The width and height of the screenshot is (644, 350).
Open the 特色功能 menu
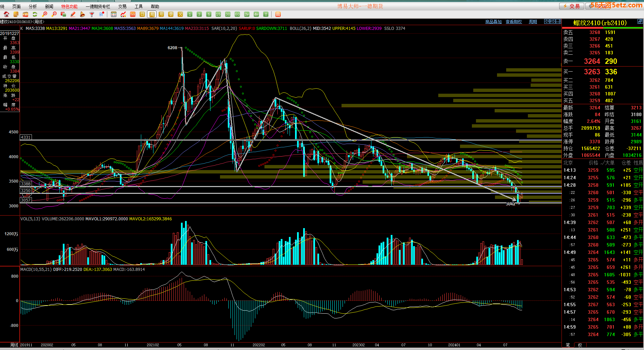tap(69, 6)
